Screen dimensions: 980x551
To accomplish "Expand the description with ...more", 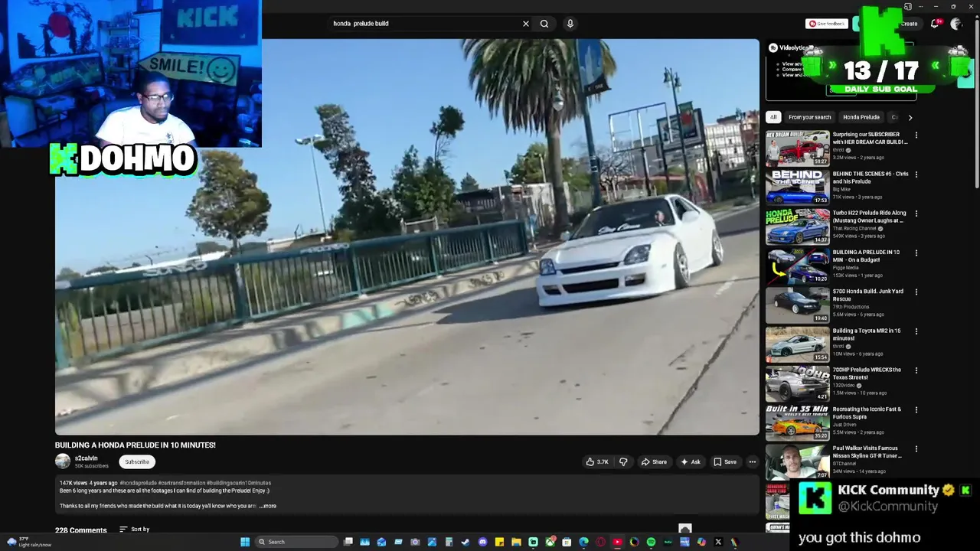I will coord(267,506).
